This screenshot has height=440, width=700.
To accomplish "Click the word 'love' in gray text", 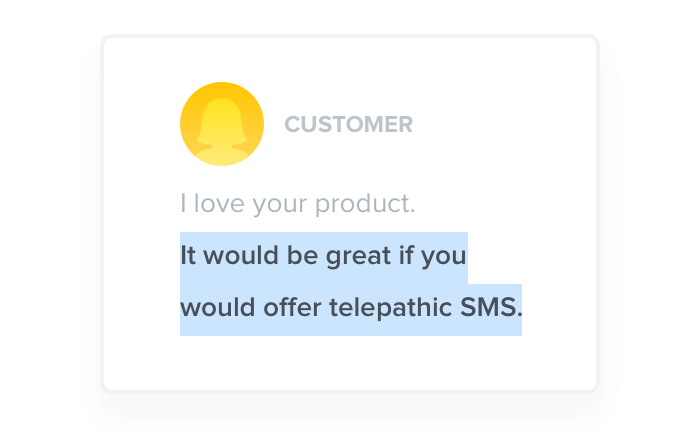I will [219, 203].
